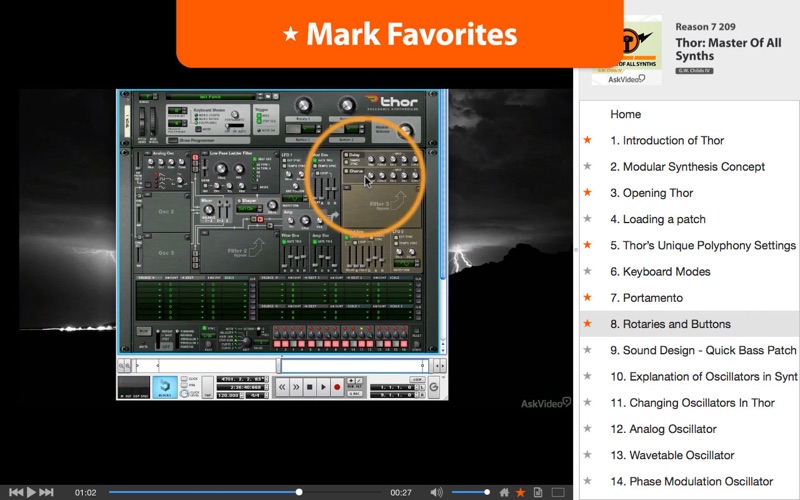Image resolution: width=800 pixels, height=500 pixels.
Task: Click the Thor logo on the synth panel
Action: pos(392,102)
